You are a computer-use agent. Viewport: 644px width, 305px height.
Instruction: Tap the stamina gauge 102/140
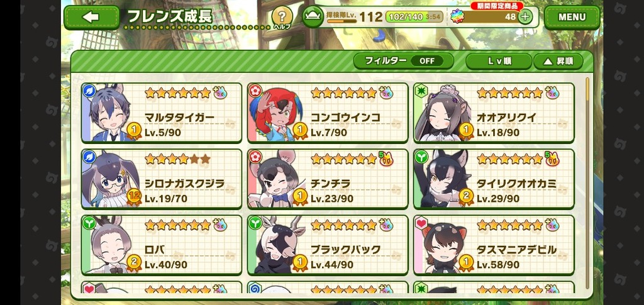414,17
